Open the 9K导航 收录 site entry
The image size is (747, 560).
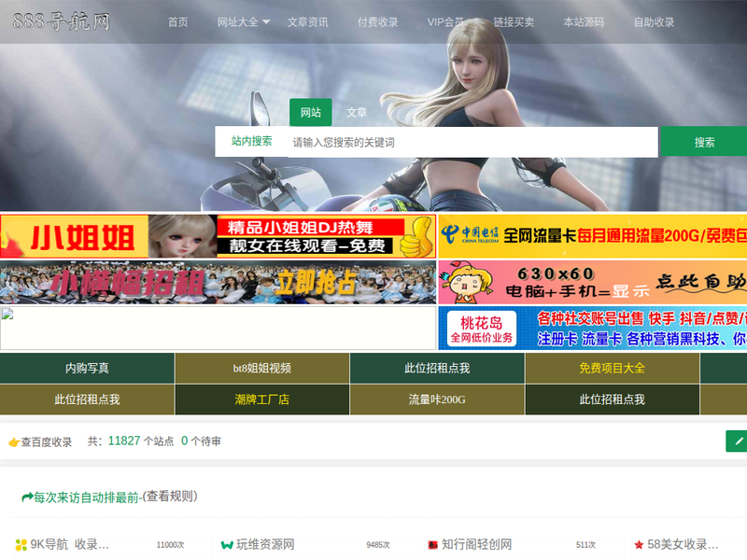point(69,544)
